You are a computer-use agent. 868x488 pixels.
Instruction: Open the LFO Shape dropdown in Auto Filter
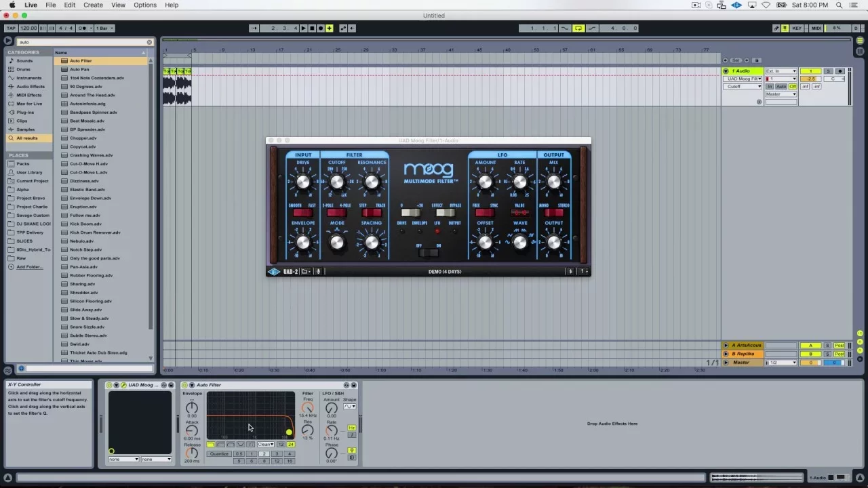350,407
